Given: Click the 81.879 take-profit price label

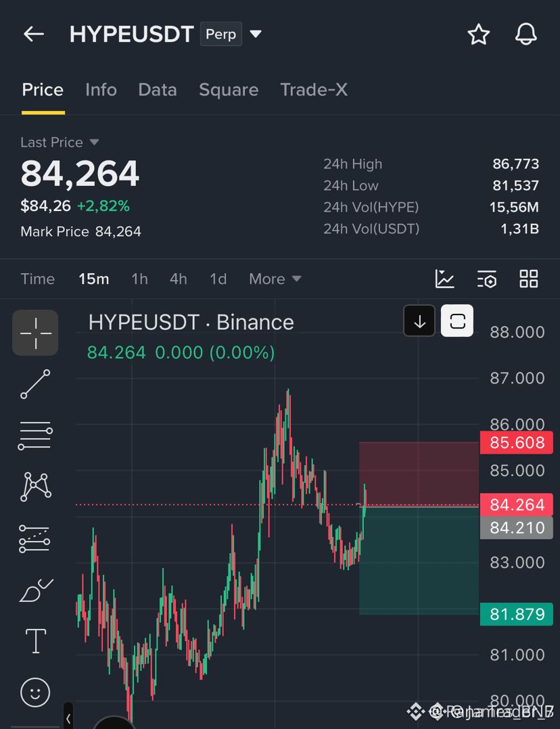Looking at the screenshot, I should coord(517,614).
